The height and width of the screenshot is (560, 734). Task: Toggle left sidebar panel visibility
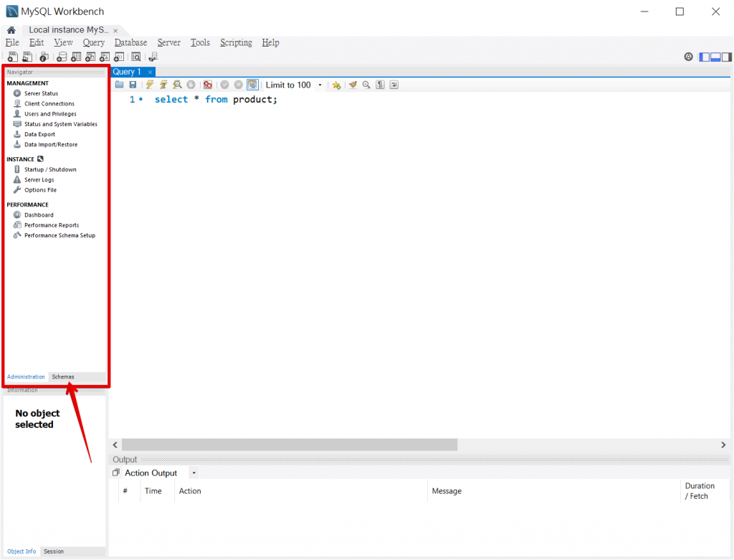click(x=704, y=57)
